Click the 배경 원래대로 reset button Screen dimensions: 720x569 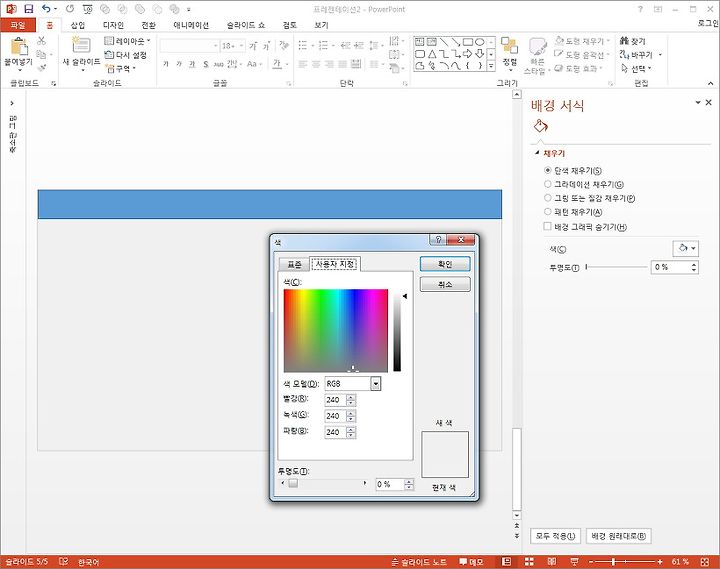pyautogui.click(x=619, y=536)
